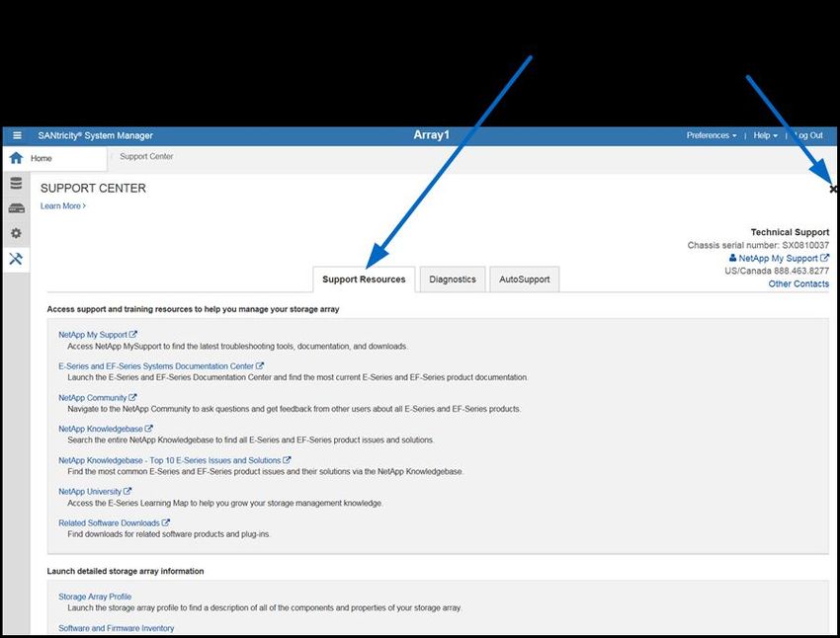Click external link icon beside NetApp Knowledgebase

(x=149, y=429)
